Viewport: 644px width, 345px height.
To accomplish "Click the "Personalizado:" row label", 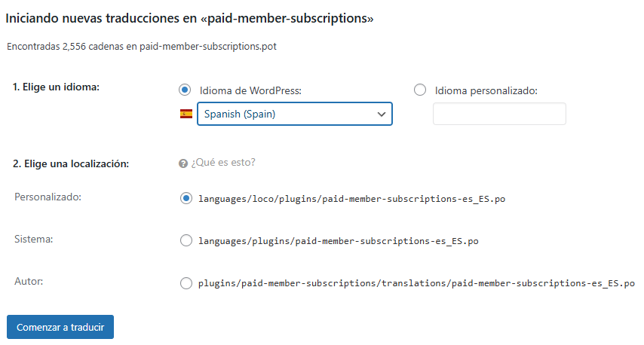I will point(48,197).
